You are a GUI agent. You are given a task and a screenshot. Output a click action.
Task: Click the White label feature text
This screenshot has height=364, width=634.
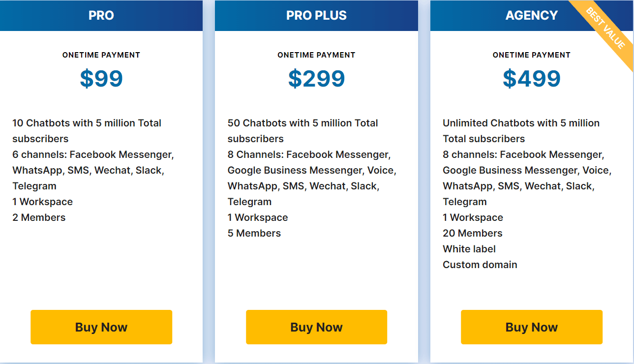(469, 249)
